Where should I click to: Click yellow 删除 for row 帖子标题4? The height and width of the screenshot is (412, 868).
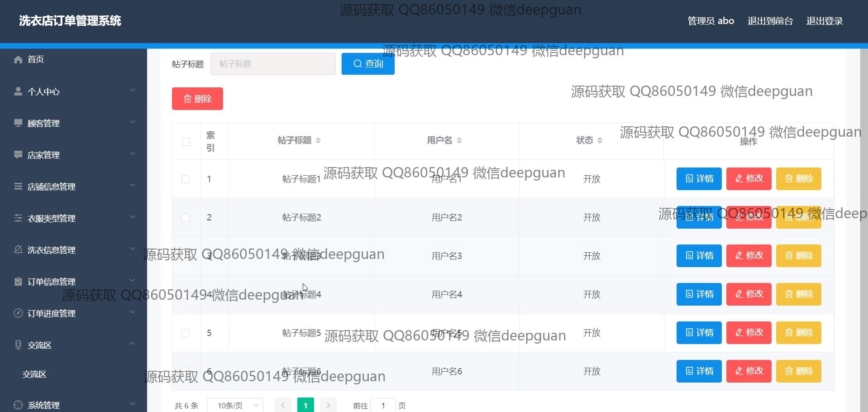tap(799, 294)
